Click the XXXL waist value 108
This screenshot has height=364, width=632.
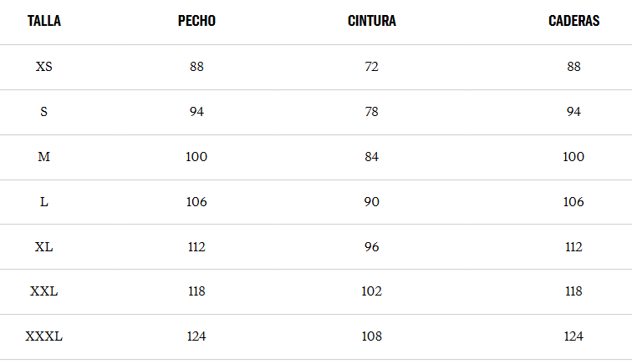coord(372,336)
